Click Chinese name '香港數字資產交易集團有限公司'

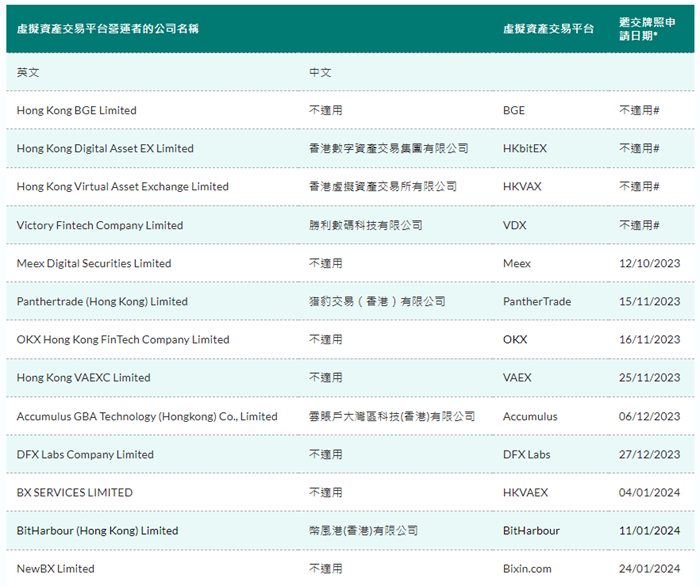coord(388,148)
